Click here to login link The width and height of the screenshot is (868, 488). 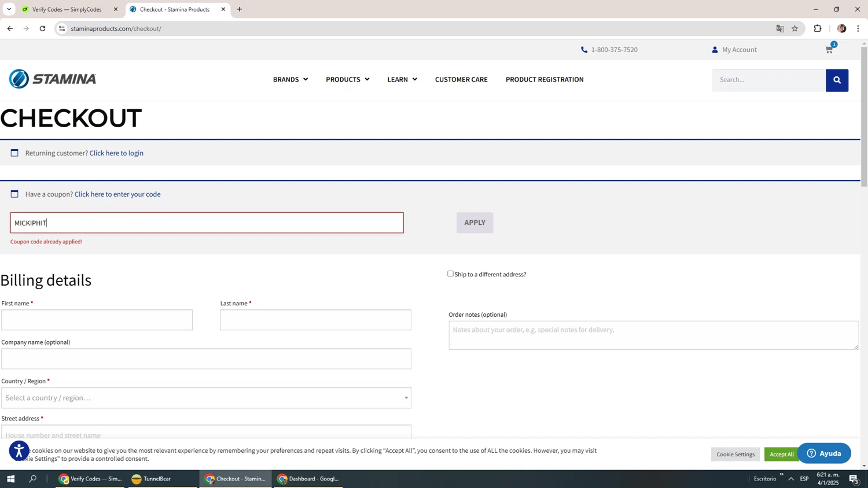[116, 153]
